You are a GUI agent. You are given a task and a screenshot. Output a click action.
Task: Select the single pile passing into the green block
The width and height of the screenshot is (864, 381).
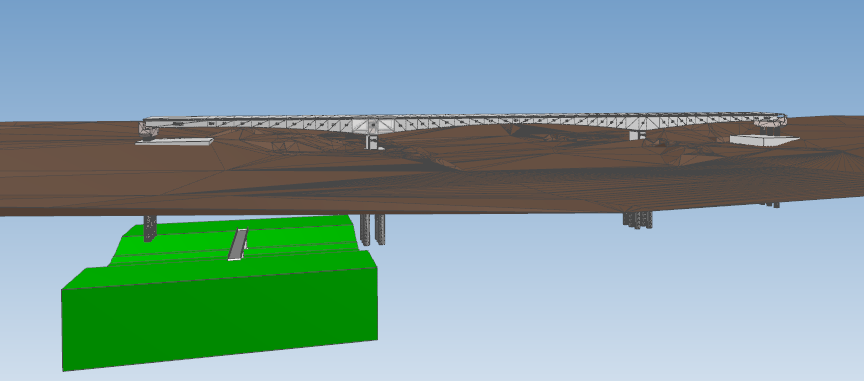pyautogui.click(x=150, y=228)
